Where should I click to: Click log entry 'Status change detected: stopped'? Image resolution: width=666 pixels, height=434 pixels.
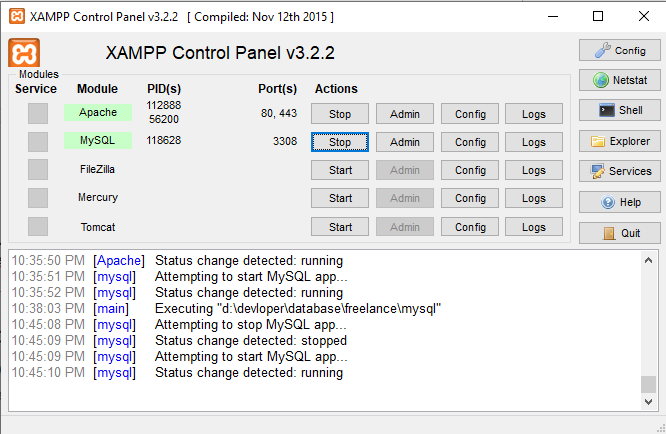[x=251, y=341]
